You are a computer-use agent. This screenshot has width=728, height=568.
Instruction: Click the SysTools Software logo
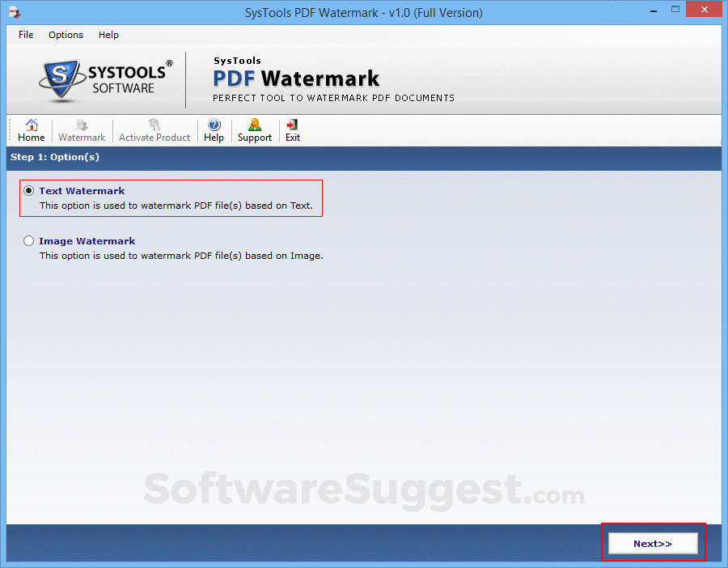point(106,80)
